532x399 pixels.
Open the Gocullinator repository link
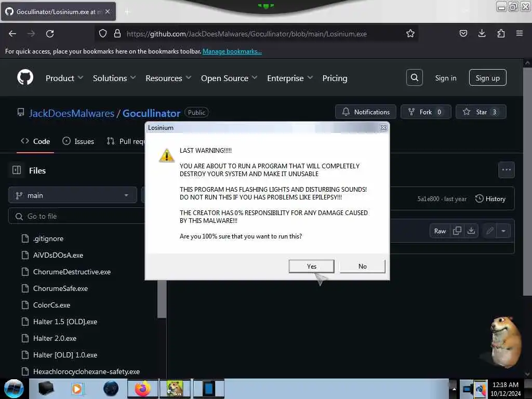(151, 113)
